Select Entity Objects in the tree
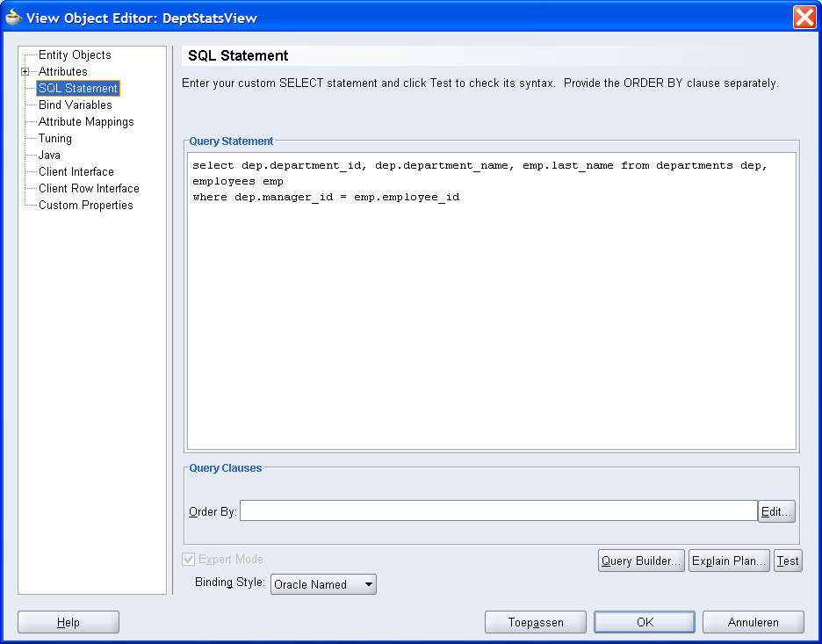 pyautogui.click(x=75, y=55)
